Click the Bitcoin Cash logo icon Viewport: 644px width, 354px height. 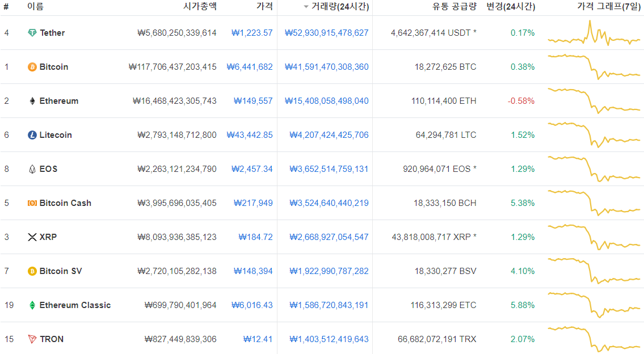pyautogui.click(x=32, y=203)
